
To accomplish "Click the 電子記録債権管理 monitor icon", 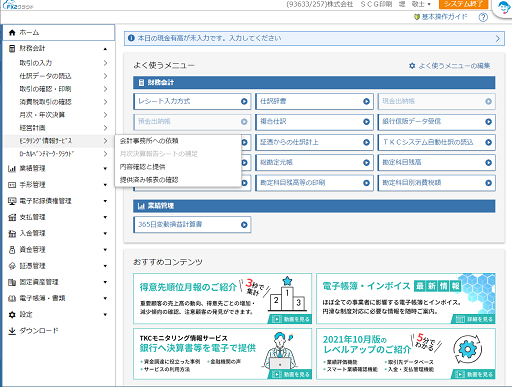I will tap(12, 201).
